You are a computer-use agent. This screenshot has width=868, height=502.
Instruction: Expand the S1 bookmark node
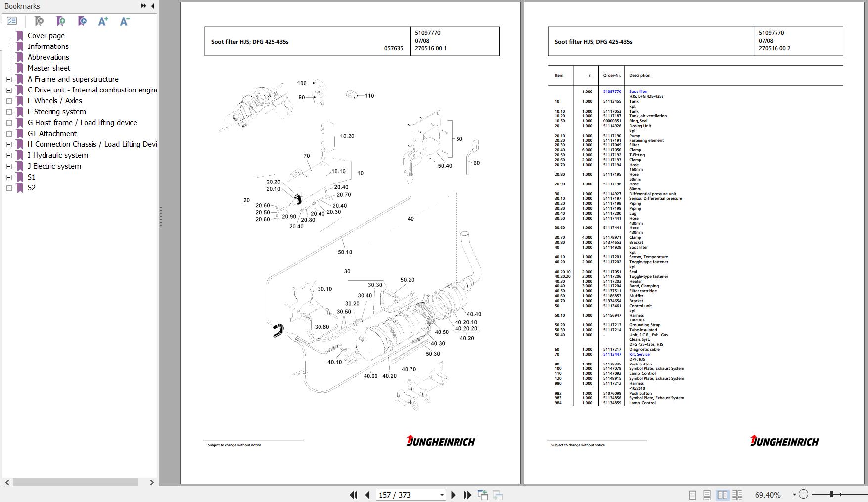[9, 177]
